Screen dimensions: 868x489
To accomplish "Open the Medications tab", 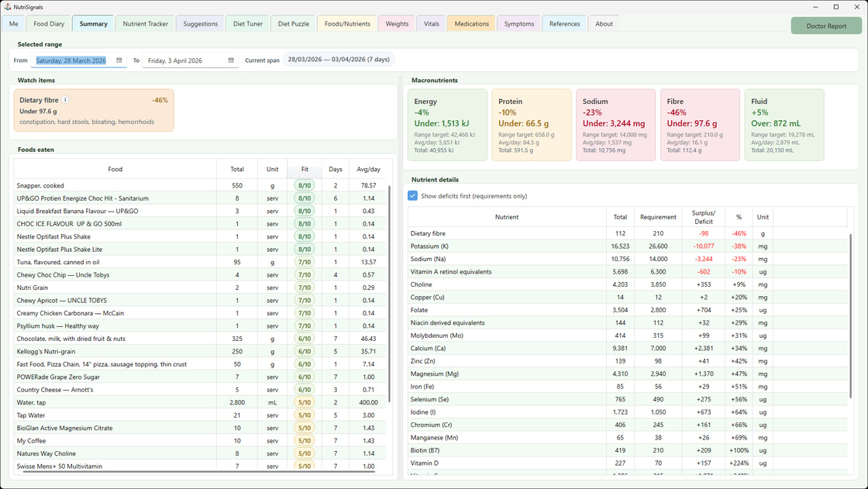I will (x=470, y=23).
